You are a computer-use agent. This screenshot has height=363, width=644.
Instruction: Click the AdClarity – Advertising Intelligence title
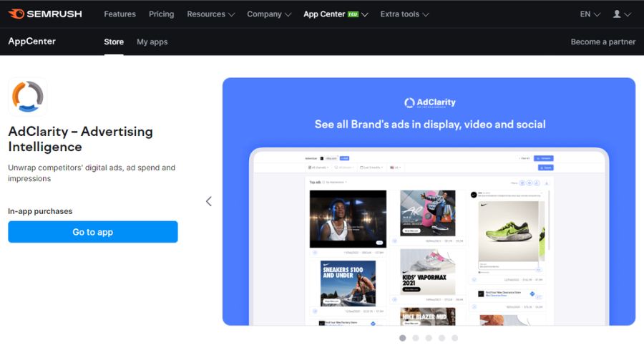click(x=80, y=139)
